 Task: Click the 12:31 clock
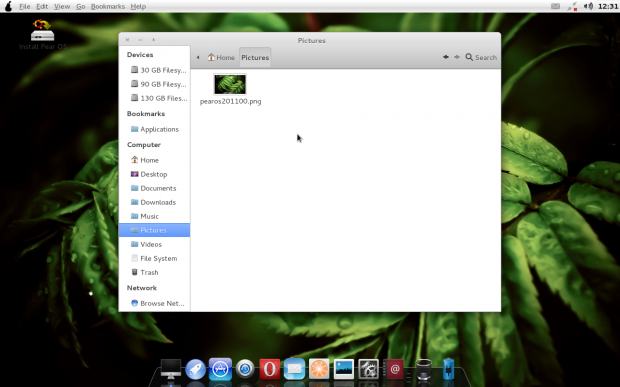point(608,6)
